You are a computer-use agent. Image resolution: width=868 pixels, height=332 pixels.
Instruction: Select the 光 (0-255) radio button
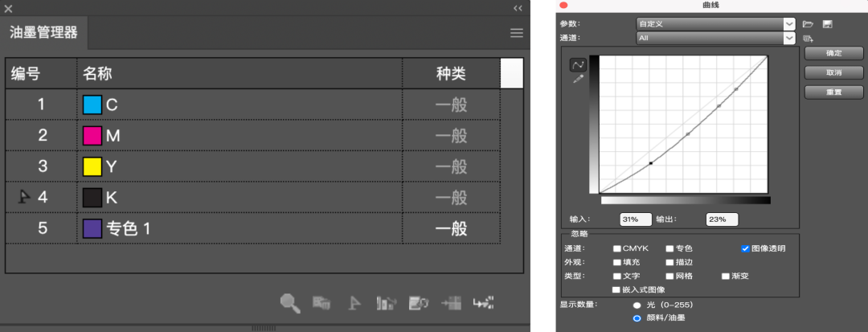[637, 305]
